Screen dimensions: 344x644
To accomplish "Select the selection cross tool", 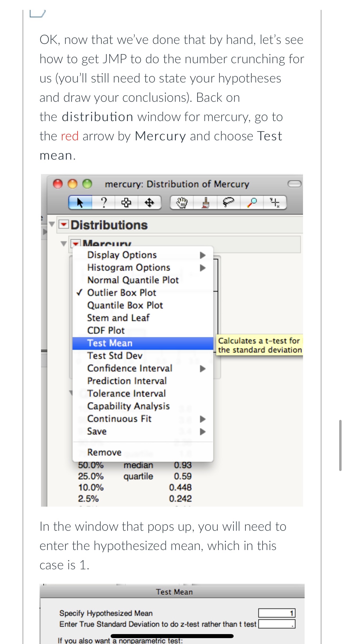I will 126,202.
